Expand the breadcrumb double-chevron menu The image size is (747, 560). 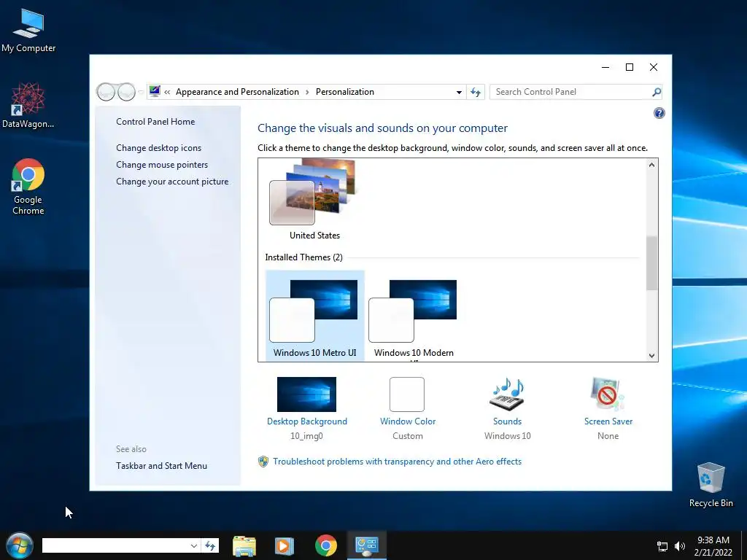(x=167, y=92)
